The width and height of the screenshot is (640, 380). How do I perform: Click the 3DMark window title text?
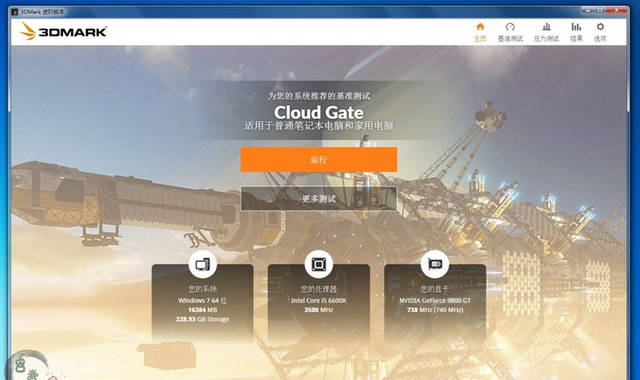coord(42,12)
